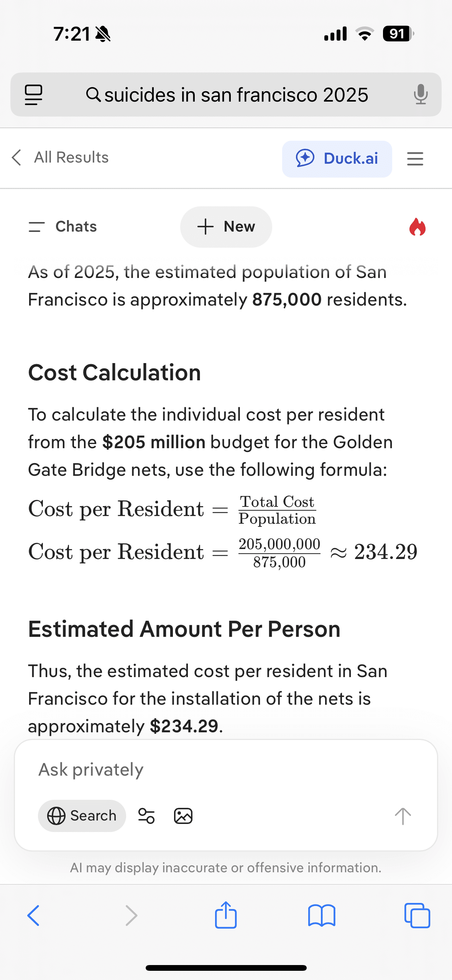The height and width of the screenshot is (980, 452).
Task: Select the Duck.ai tab
Action: [x=337, y=159]
